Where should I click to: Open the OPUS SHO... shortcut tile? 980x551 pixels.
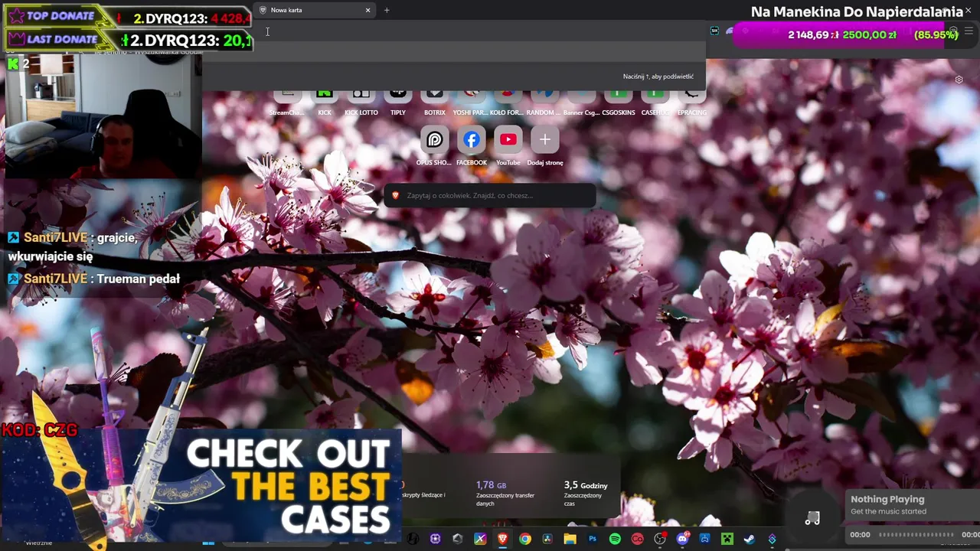434,147
